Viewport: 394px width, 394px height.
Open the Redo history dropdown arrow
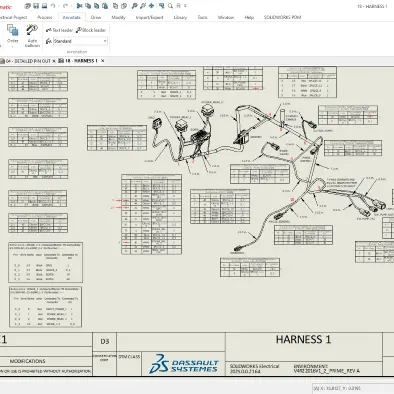tap(71, 6)
